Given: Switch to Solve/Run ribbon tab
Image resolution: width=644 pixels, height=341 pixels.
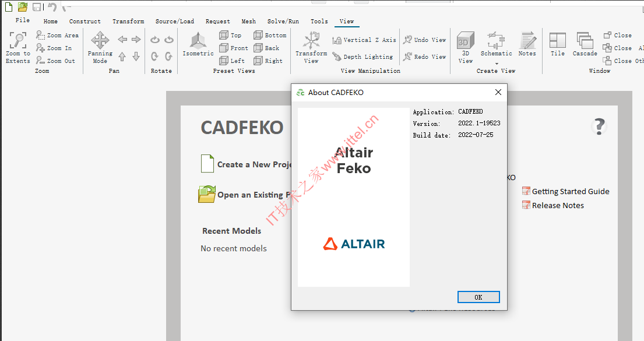Looking at the screenshot, I should [283, 22].
